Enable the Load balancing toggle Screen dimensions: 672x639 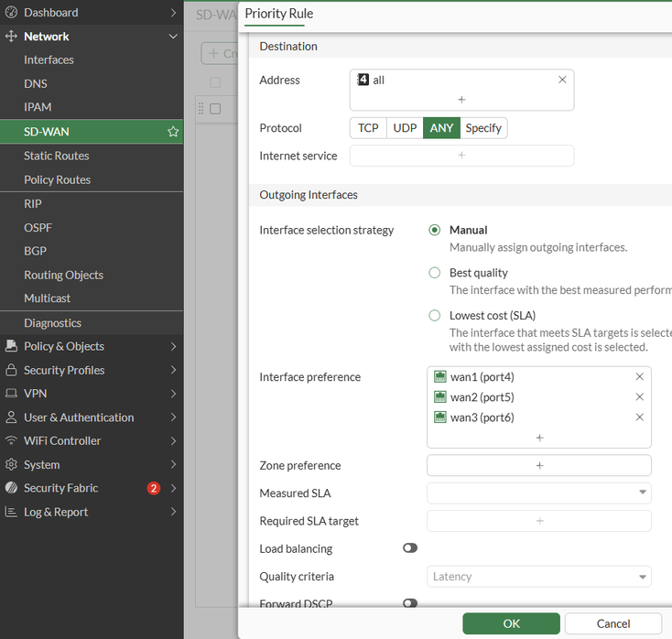click(409, 548)
